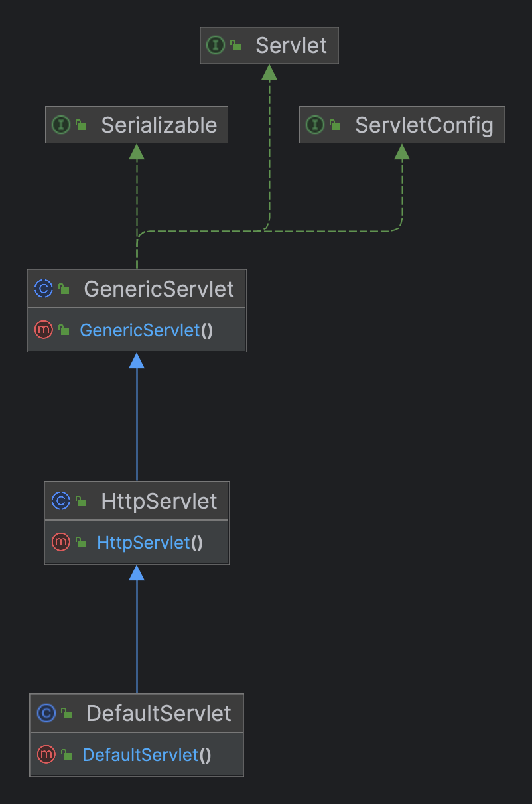This screenshot has width=532, height=804.
Task: Select the HttpServlet class header
Action: 137,501
